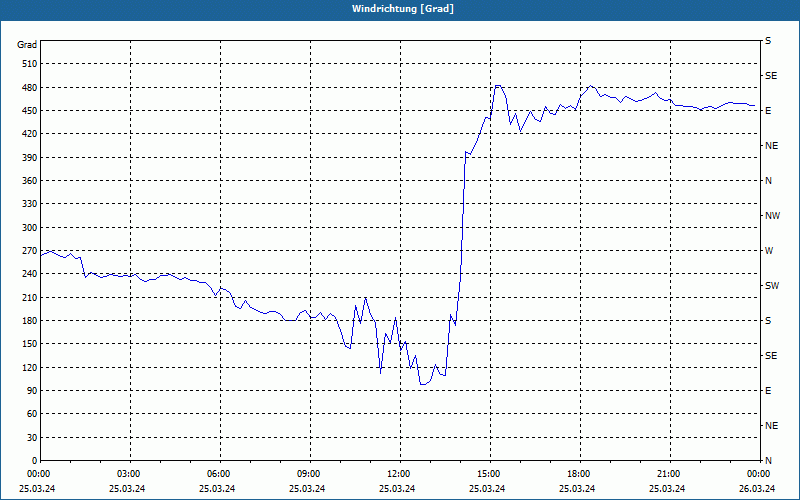Click the 09:00 time label
Viewport: 800px width, 500px height.
click(309, 474)
